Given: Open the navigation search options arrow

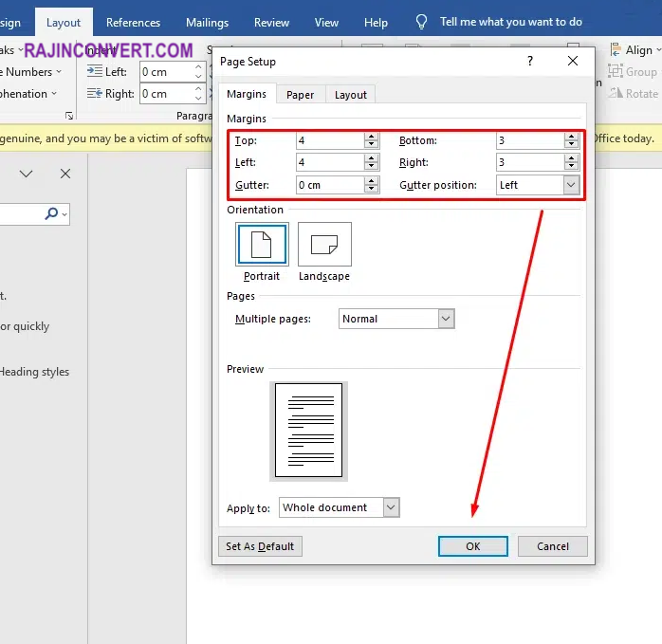Looking at the screenshot, I should coord(64,214).
